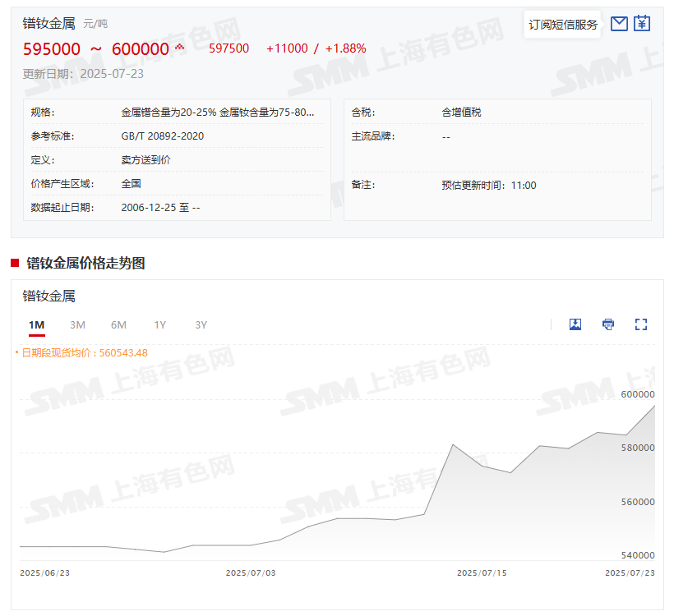Show the 1Y price history

click(159, 325)
